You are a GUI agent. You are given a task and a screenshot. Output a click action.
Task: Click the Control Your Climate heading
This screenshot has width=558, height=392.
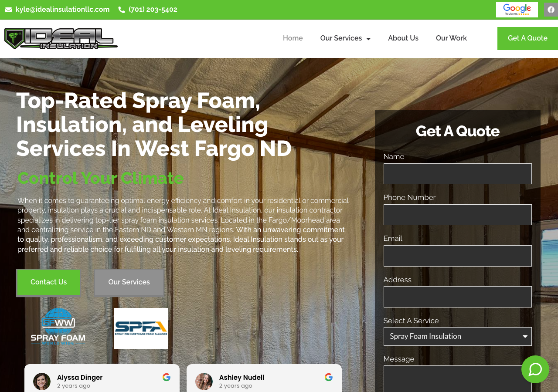pyautogui.click(x=100, y=178)
